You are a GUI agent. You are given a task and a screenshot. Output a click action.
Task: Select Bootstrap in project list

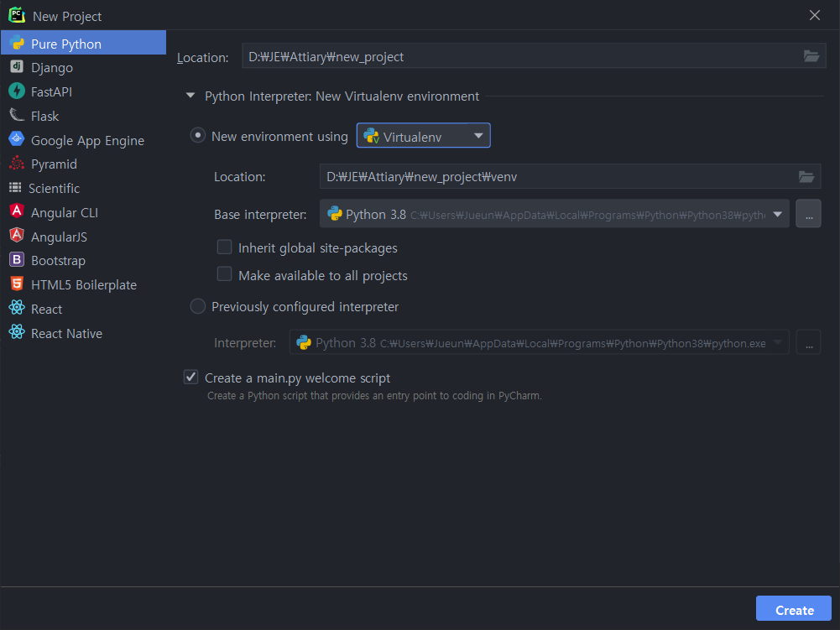84,260
